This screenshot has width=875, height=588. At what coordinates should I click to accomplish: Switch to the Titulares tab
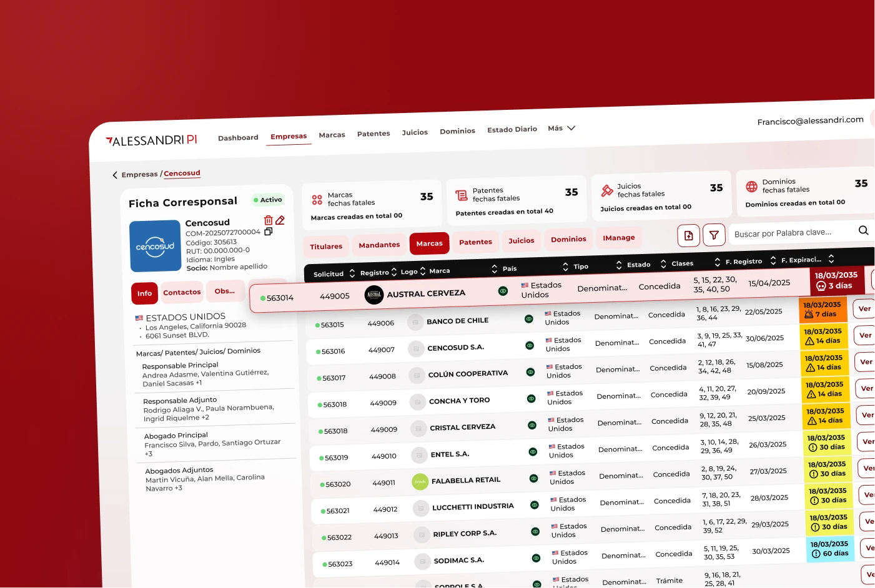pos(326,247)
